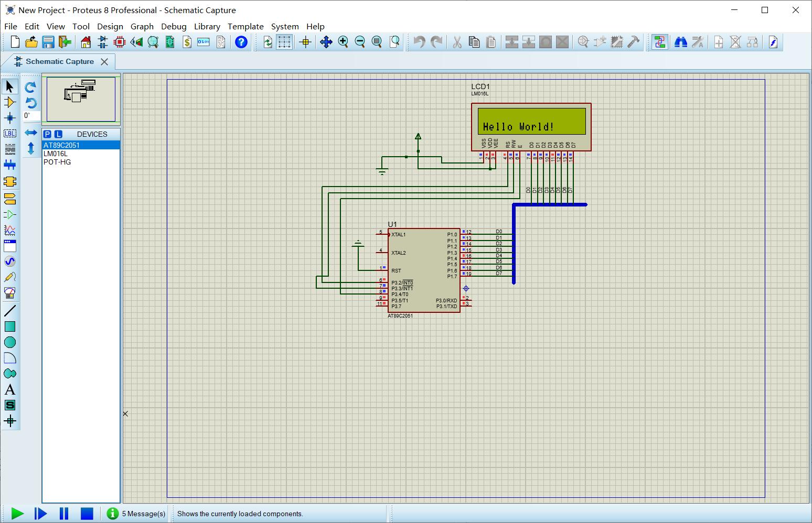Select the Buses mode tool
This screenshot has width=812, height=523.
click(x=10, y=165)
